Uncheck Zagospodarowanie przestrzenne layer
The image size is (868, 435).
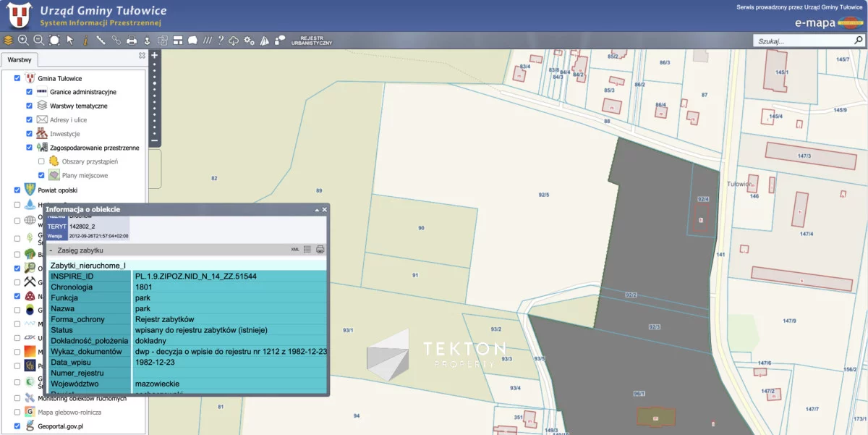point(30,148)
